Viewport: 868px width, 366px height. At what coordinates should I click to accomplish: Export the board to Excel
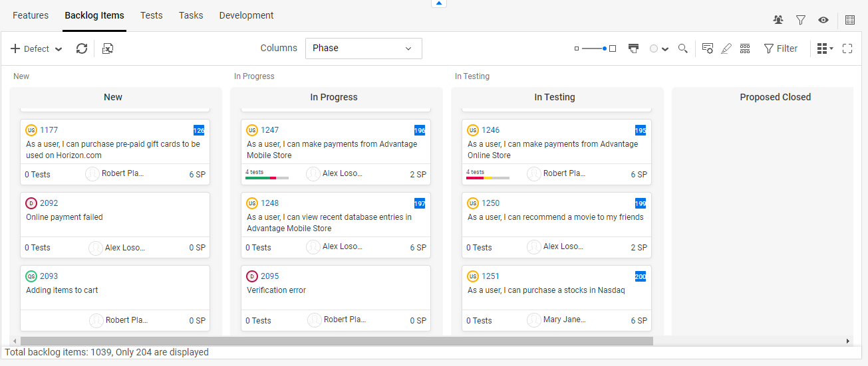108,48
